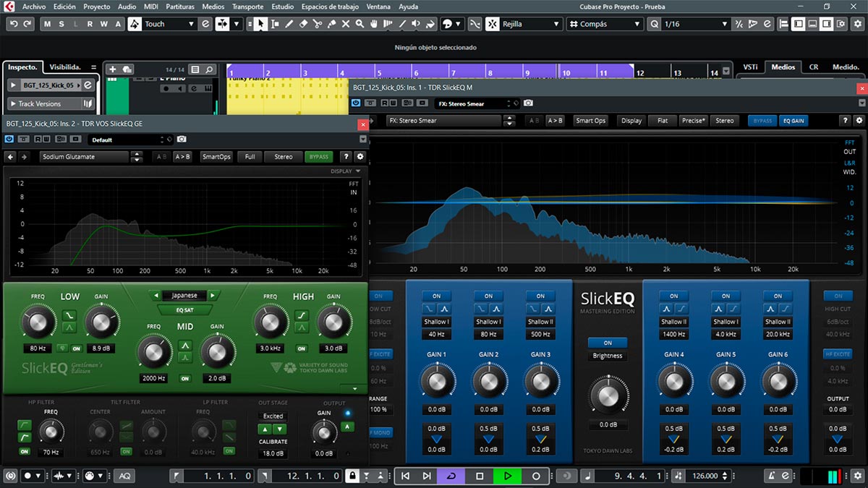868x488 pixels.
Task: Click the Undo arrow in the toolbar
Action: coord(13,24)
